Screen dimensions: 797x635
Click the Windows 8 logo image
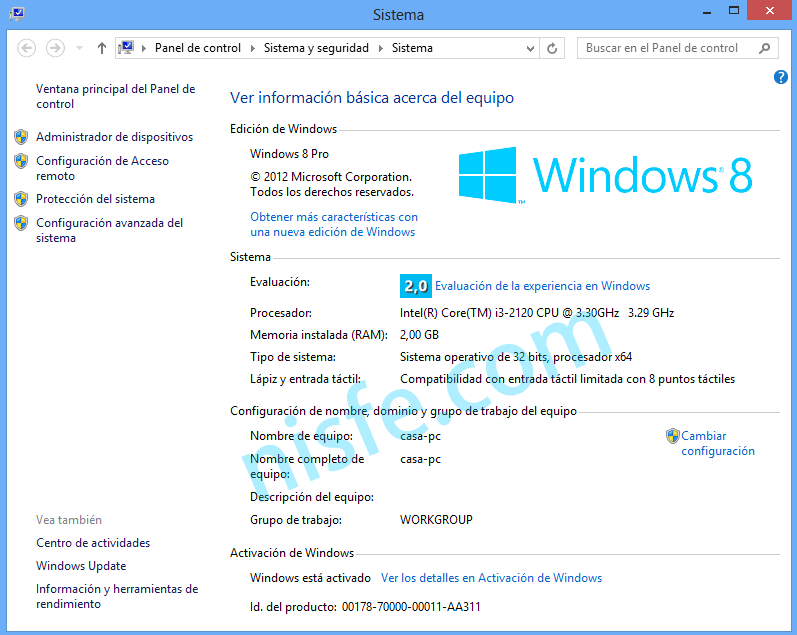605,175
